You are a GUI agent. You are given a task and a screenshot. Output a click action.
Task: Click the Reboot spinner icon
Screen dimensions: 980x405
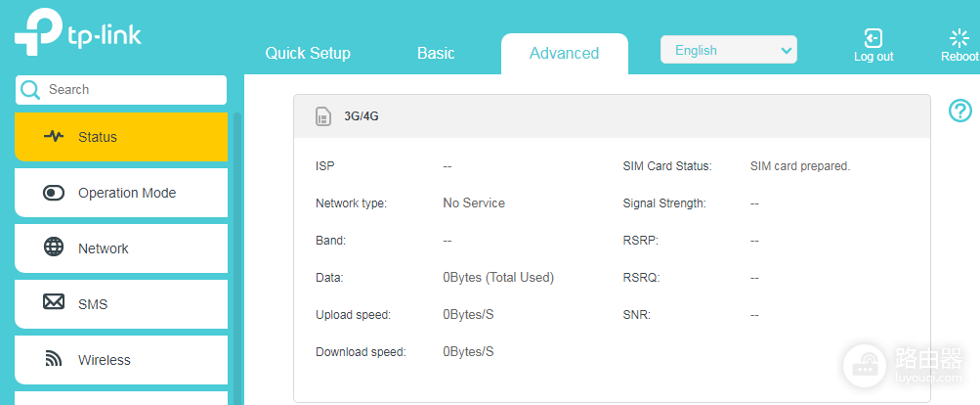959,38
